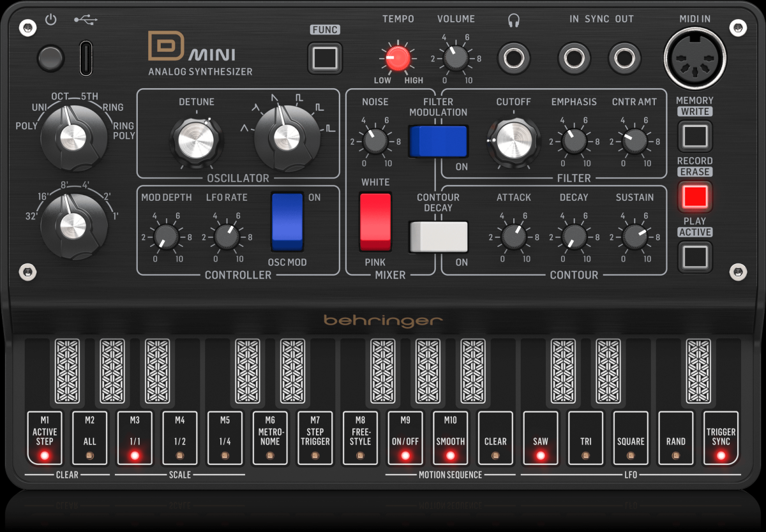Click the round power button
Screen dimensions: 766x532
[x=50, y=59]
